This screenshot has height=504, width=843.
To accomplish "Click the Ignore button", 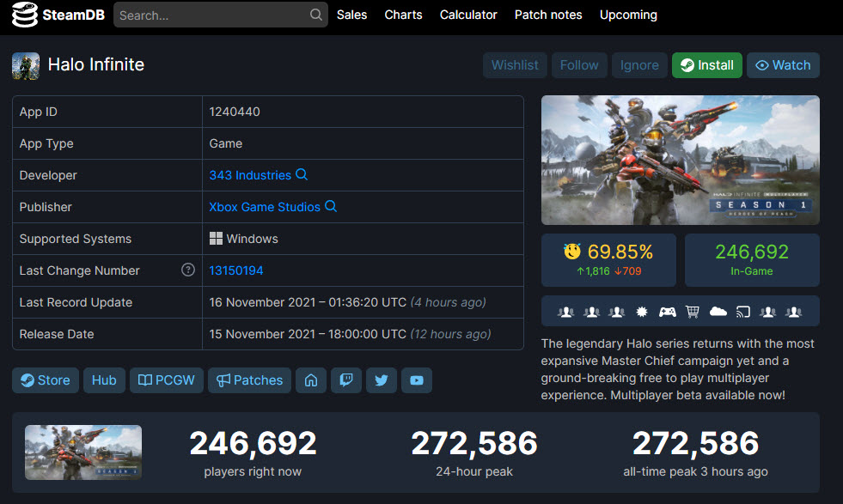I will tap(639, 65).
